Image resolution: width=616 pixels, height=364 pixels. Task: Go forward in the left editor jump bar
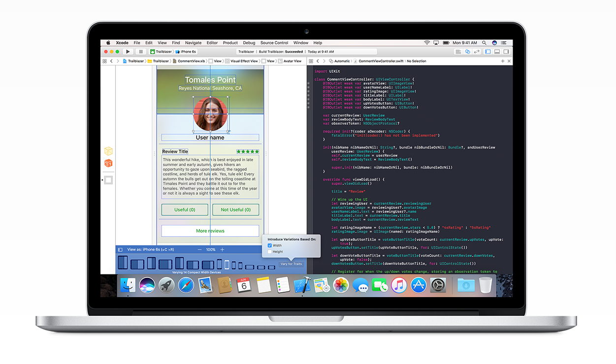(118, 61)
